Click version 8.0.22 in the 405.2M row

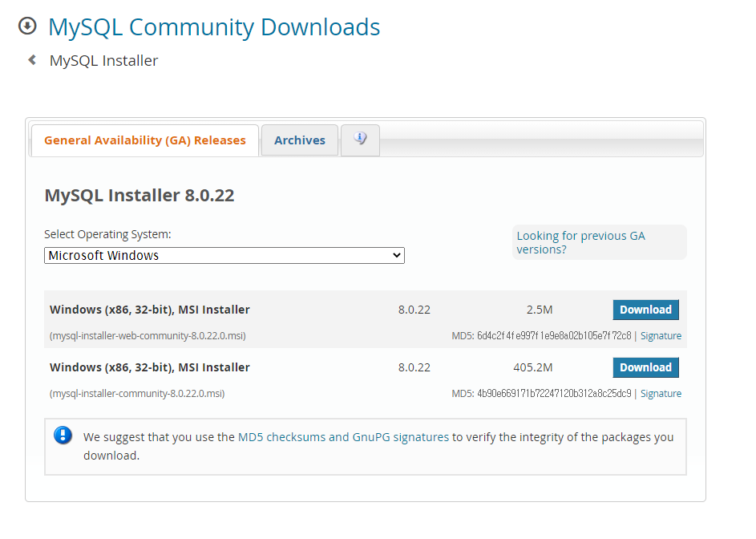(414, 367)
